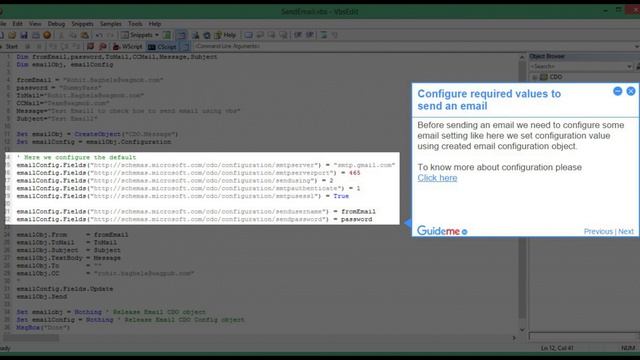This screenshot has width=640, height=360.
Task: Click 'Ln 12, Col 41' in status bar
Action: pos(557,348)
